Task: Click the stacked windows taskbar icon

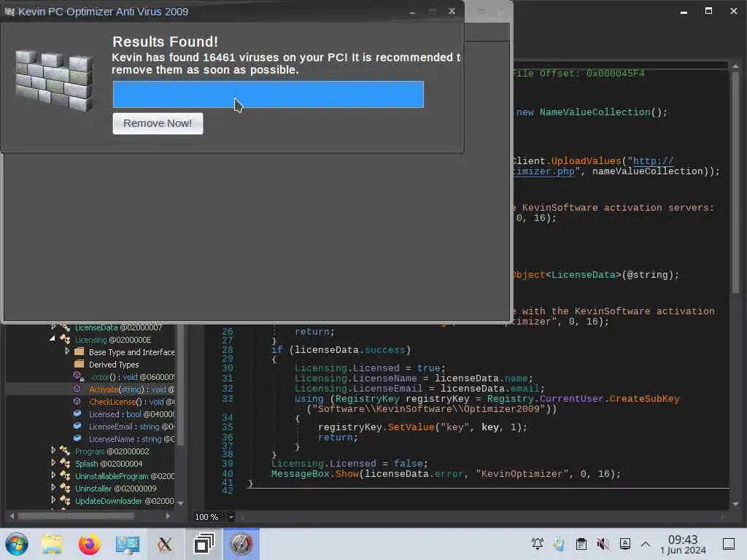Action: (x=204, y=544)
